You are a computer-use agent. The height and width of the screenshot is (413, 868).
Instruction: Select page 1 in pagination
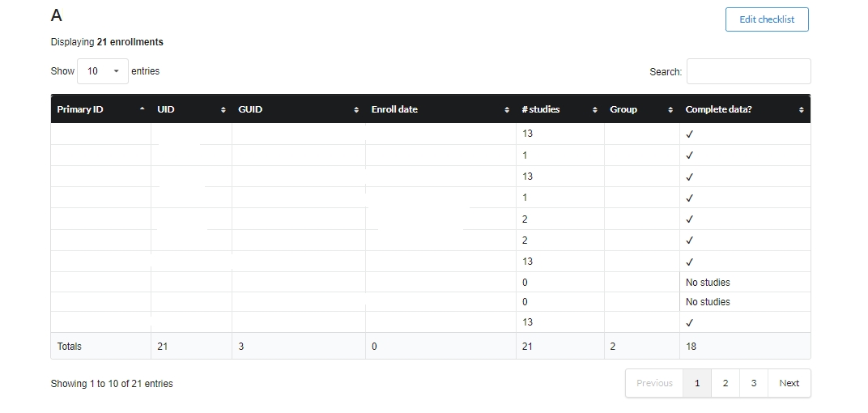point(697,383)
